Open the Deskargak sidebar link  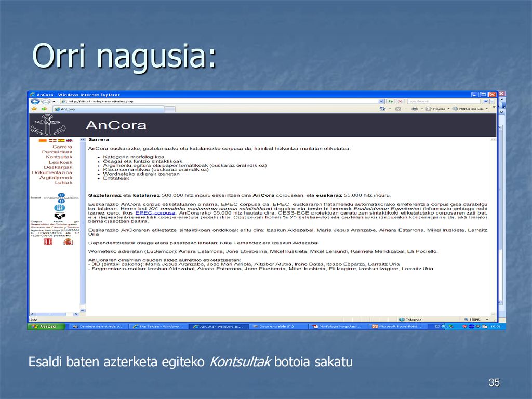(x=58, y=167)
